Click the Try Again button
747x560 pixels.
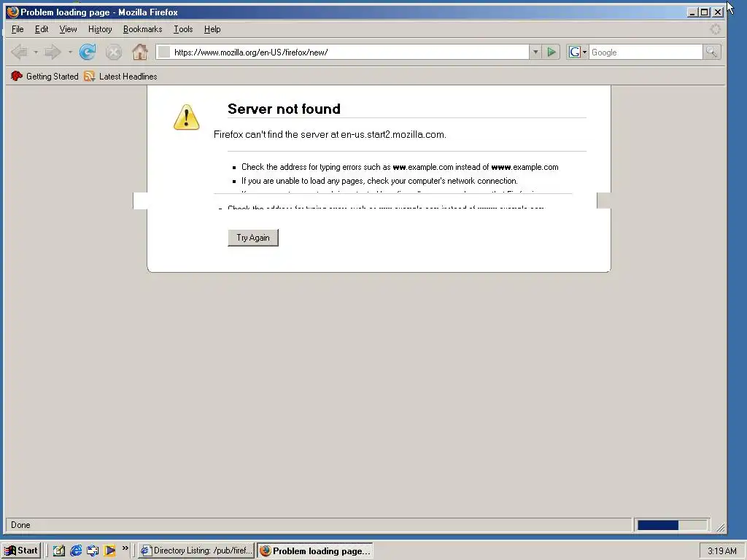point(253,238)
